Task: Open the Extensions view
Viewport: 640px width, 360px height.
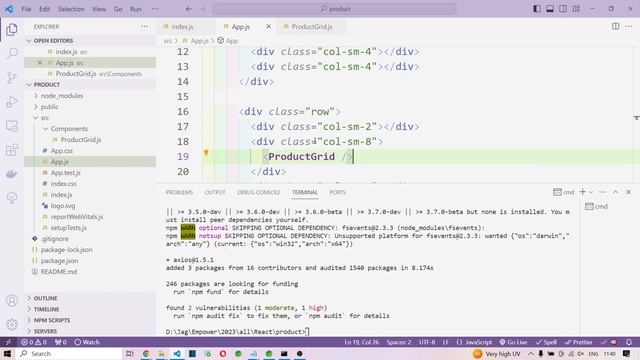Action: point(12,150)
